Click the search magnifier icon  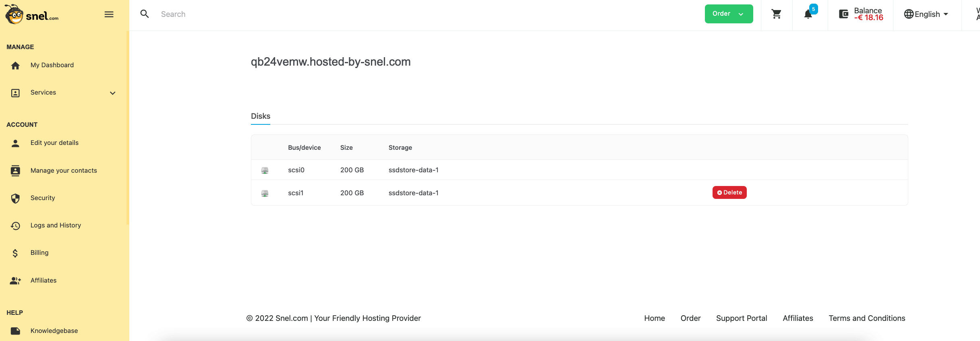tap(145, 14)
